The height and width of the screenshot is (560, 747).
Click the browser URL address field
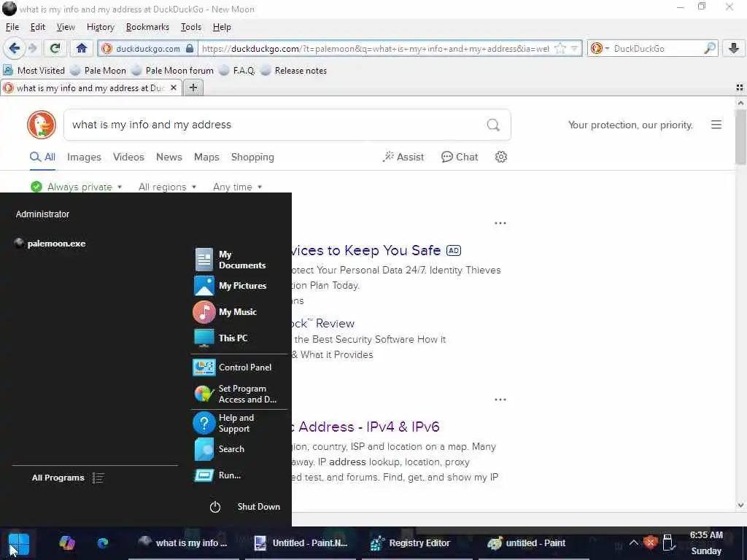click(376, 48)
